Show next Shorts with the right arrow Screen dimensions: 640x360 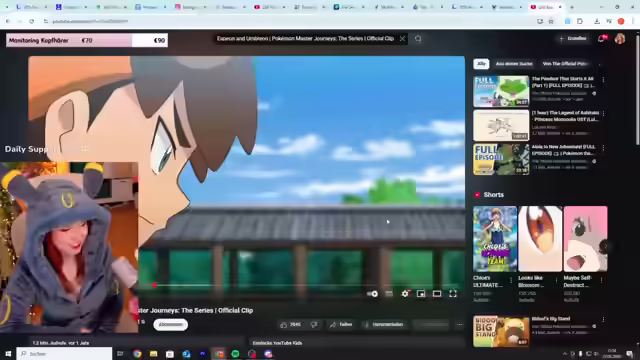point(606,246)
